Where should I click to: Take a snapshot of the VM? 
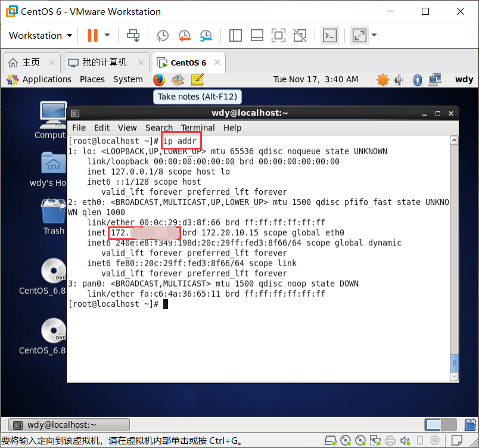click(x=163, y=35)
